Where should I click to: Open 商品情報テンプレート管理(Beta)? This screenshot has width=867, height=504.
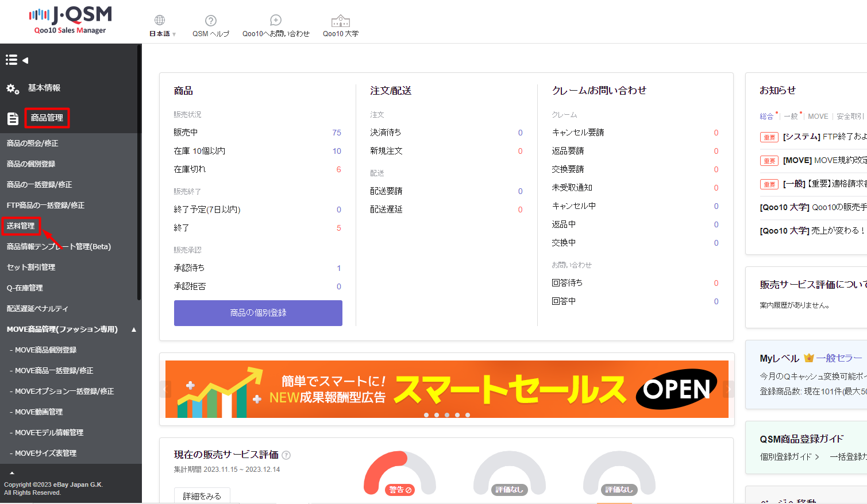59,247
